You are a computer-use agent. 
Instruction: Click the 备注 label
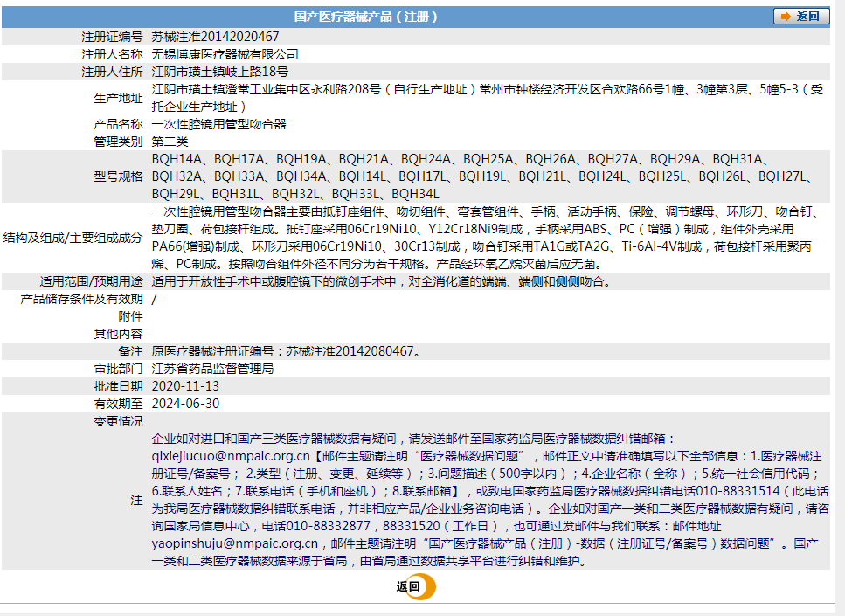[130, 351]
